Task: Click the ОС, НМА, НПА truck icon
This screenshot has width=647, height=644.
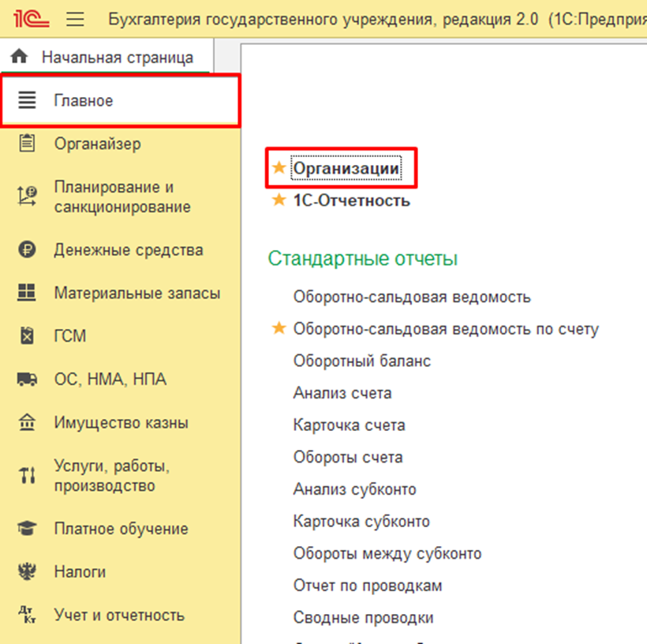Action: tap(27, 379)
